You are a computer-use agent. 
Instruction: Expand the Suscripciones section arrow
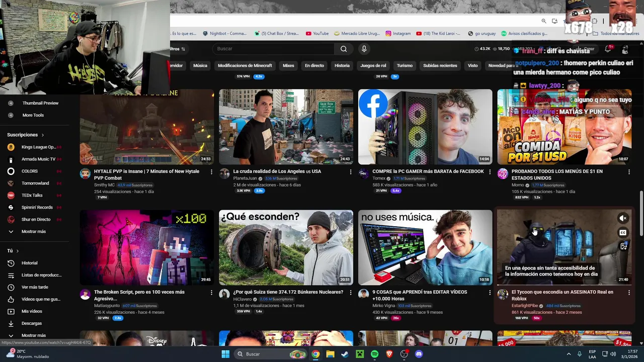[43, 135]
